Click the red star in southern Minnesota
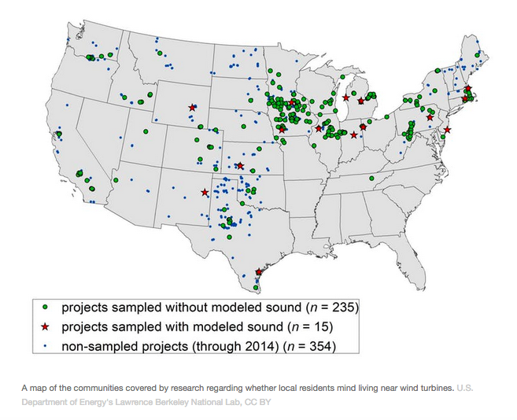The height and width of the screenshot is (420, 517). point(292,102)
